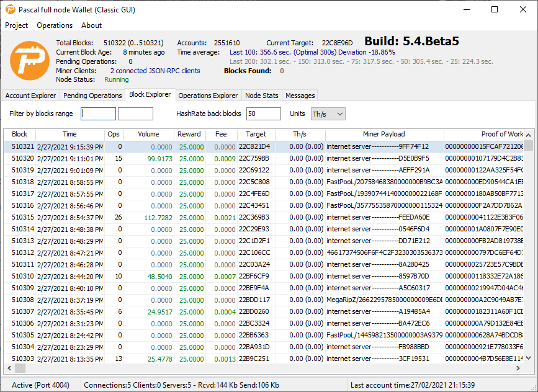Open the Units Th/s dropdown
The height and width of the screenshot is (392, 538).
[328, 114]
